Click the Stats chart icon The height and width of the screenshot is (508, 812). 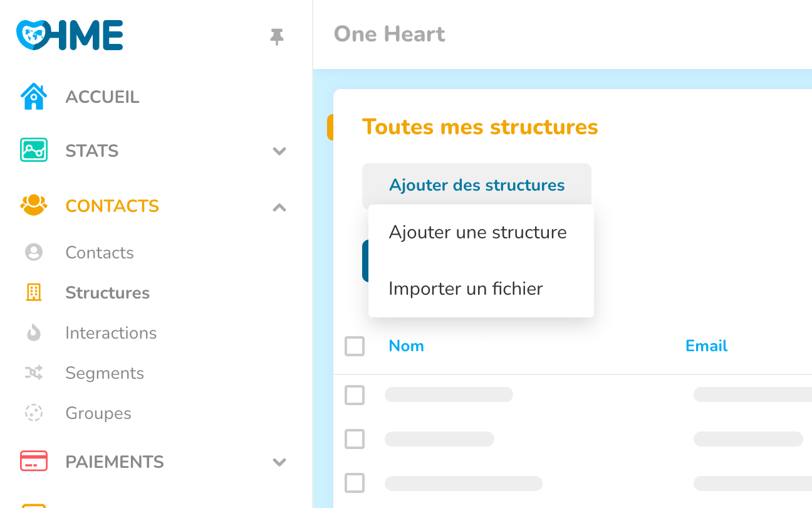(34, 151)
